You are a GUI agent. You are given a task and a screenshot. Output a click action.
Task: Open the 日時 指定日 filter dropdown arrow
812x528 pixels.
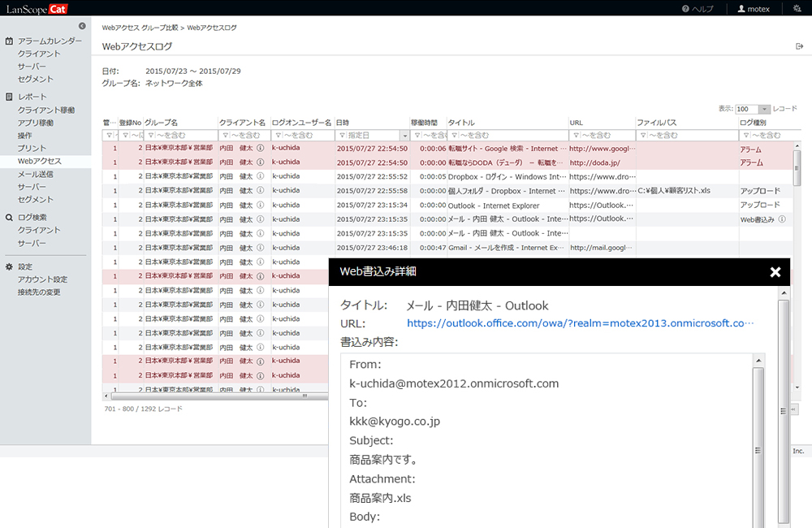coord(404,136)
